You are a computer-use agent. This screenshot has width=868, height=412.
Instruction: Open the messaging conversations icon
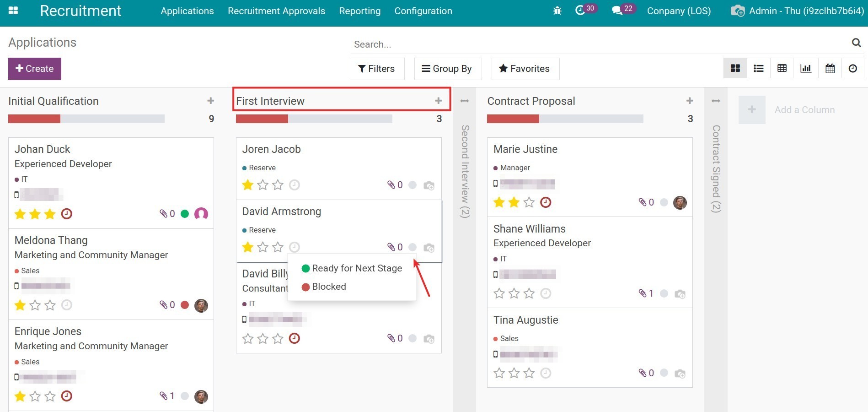coord(617,10)
